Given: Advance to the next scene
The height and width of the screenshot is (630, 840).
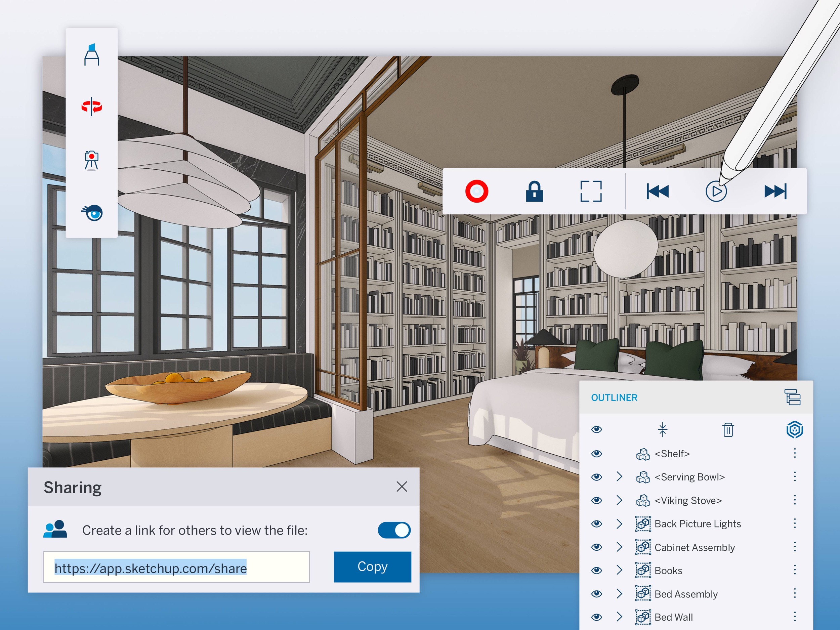Looking at the screenshot, I should tap(775, 192).
